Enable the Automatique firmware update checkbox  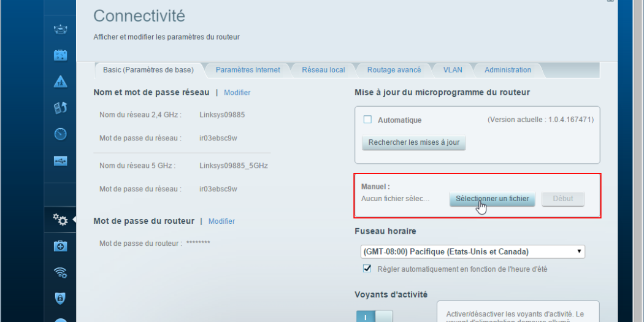[x=368, y=120]
